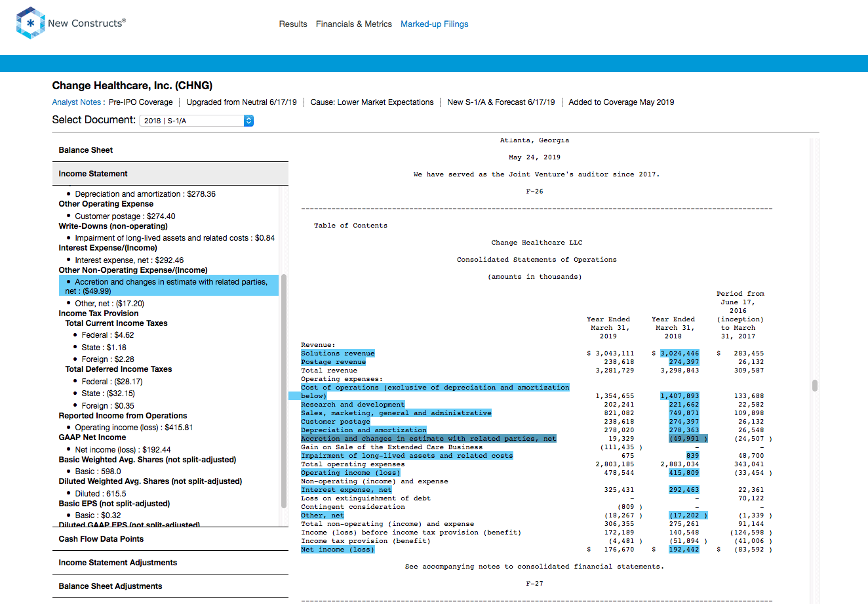868x604 pixels.
Task: Click highlighted Sales, marketing, general and administrative
Action: point(396,413)
